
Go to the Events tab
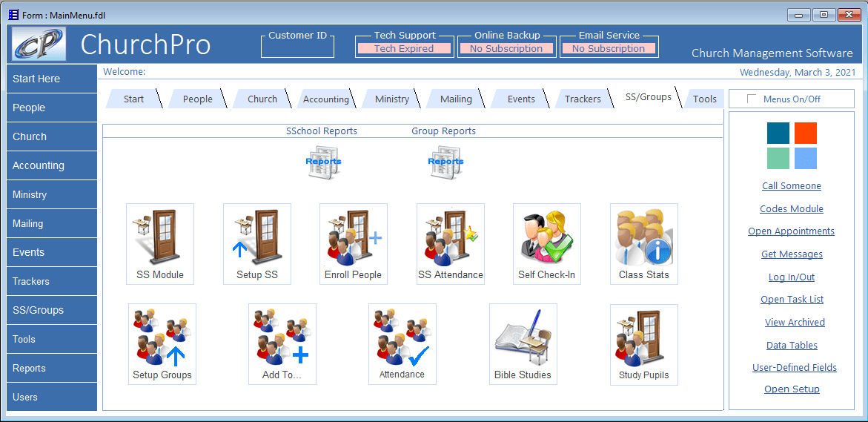point(521,99)
